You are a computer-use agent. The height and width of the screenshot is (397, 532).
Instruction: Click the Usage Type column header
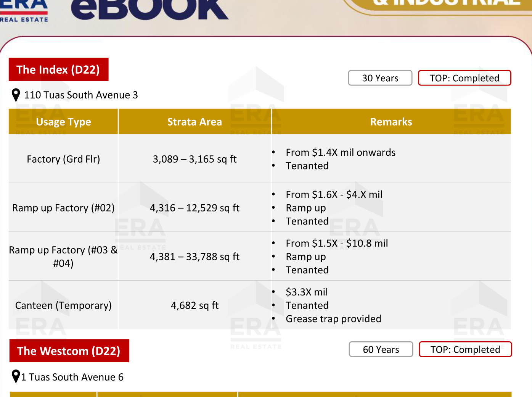click(x=63, y=122)
